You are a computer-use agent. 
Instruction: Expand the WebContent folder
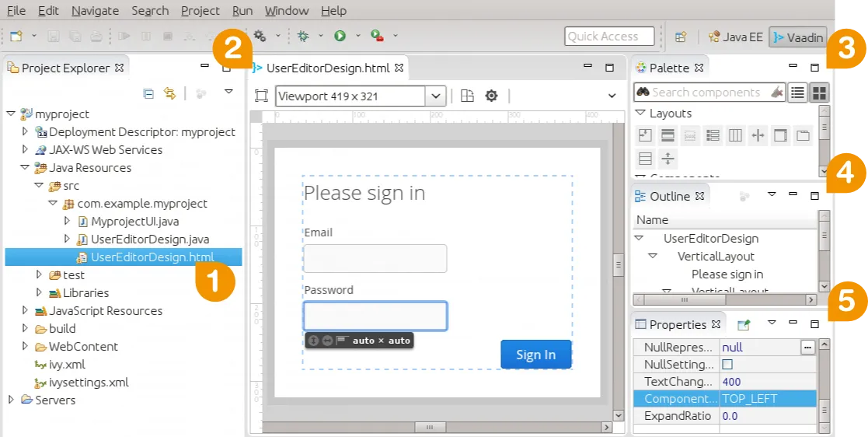click(x=24, y=346)
